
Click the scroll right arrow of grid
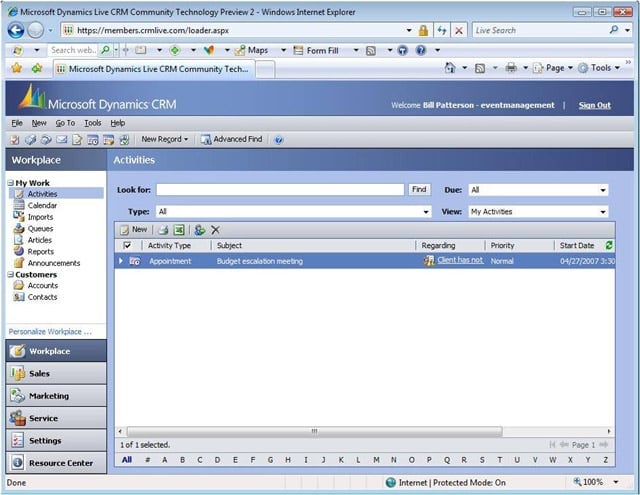click(x=609, y=431)
